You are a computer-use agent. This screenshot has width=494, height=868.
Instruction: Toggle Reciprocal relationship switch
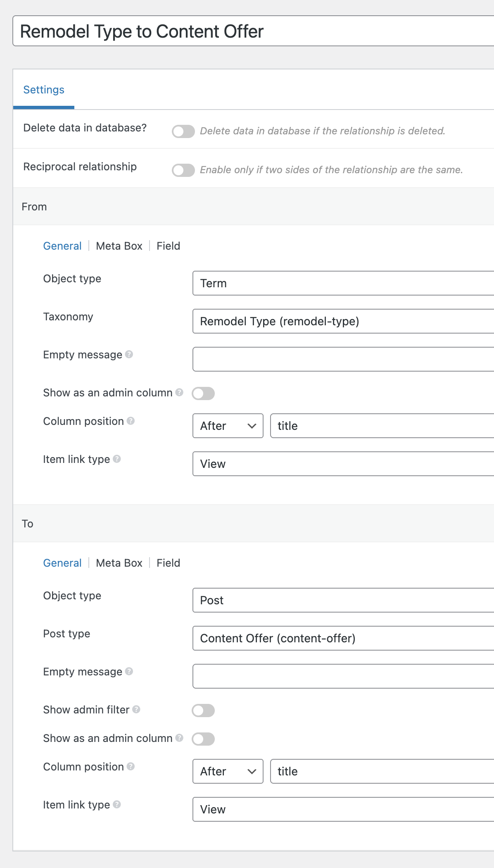click(183, 170)
